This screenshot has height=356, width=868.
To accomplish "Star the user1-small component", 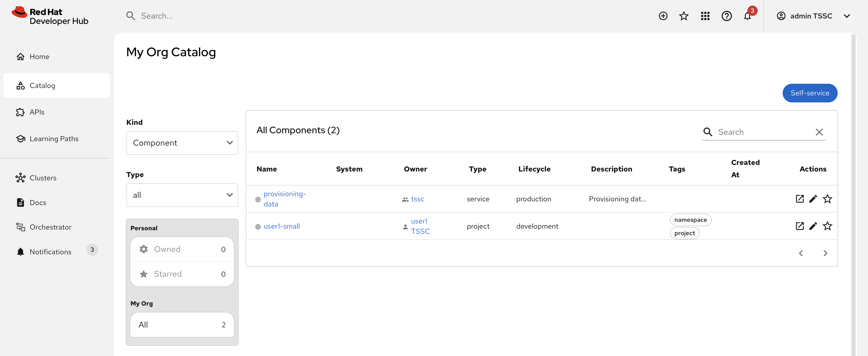I will tap(828, 226).
